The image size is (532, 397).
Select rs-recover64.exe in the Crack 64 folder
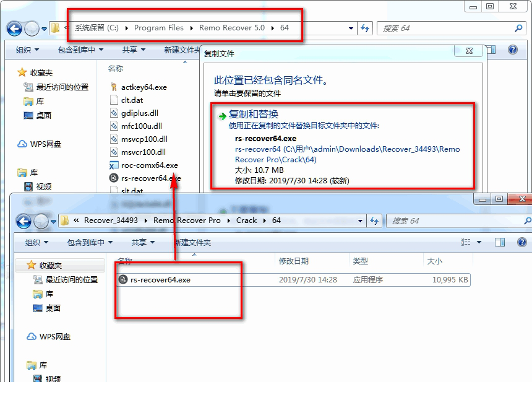tap(160, 280)
